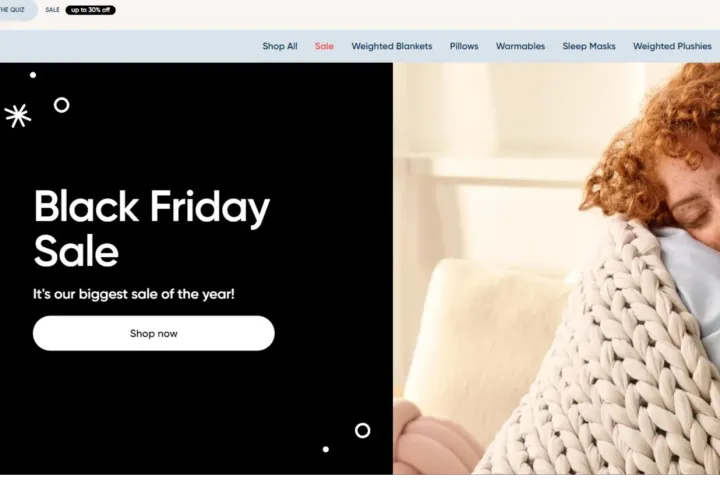Click the hollow circle beside the asterisk
This screenshot has width=720, height=480.
coord(62,105)
